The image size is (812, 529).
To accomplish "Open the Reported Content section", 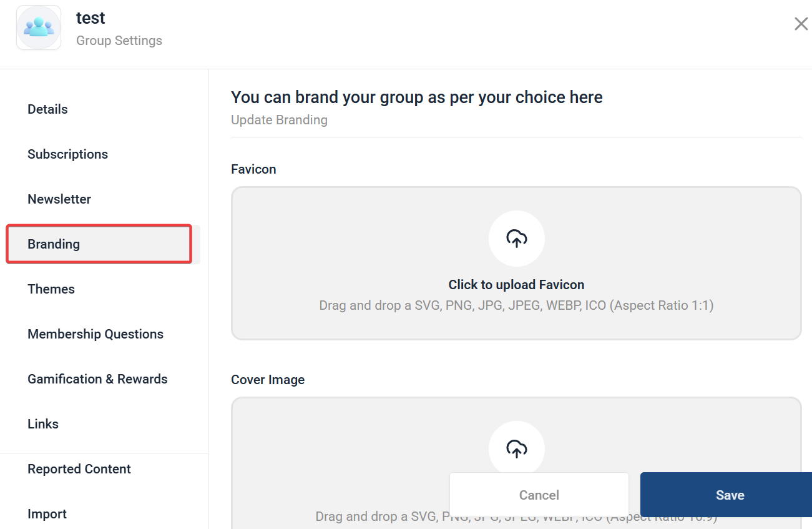I will 79,469.
